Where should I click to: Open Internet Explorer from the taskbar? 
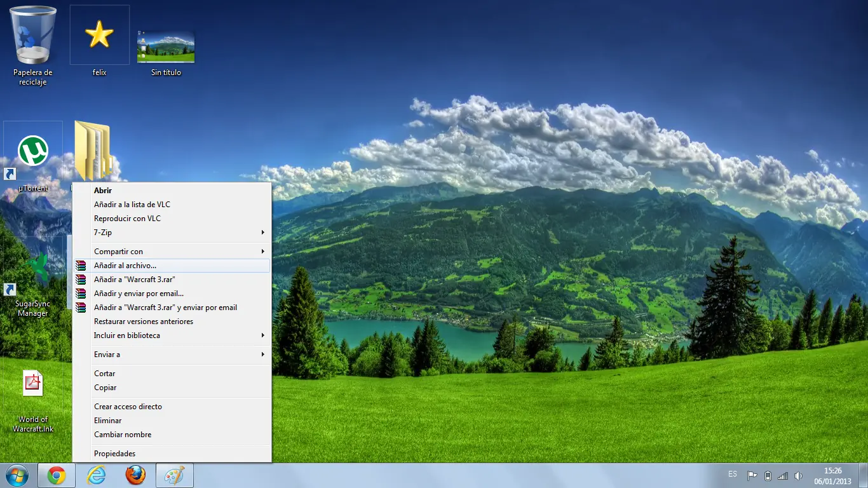(x=96, y=475)
